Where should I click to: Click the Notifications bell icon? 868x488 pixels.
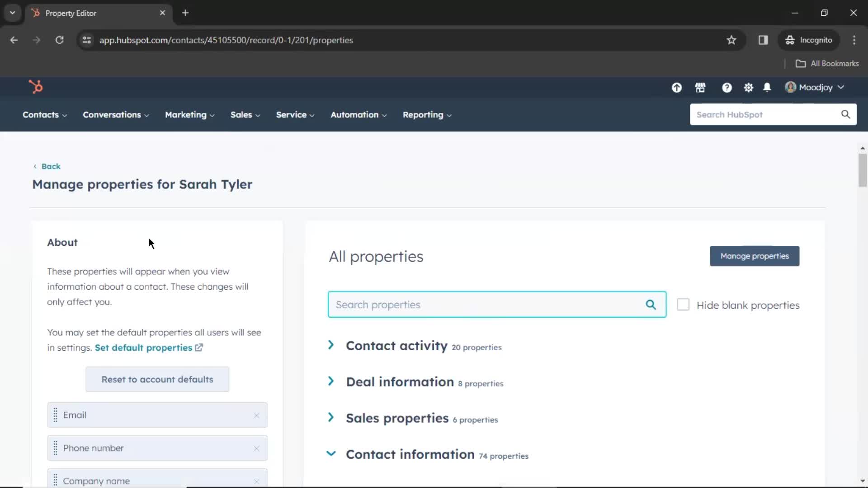[767, 88]
